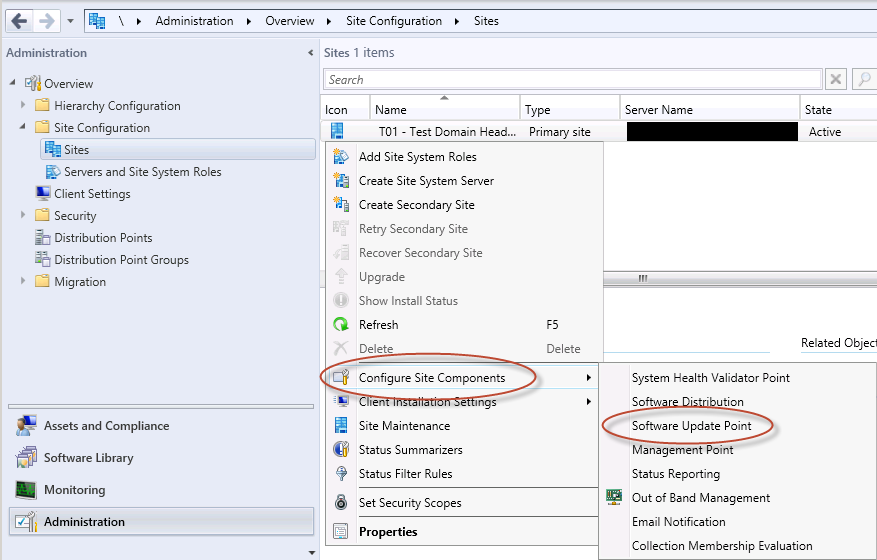Click the Status Filter Rules funnel icon
The width and height of the screenshot is (877, 560).
pyautogui.click(x=341, y=473)
